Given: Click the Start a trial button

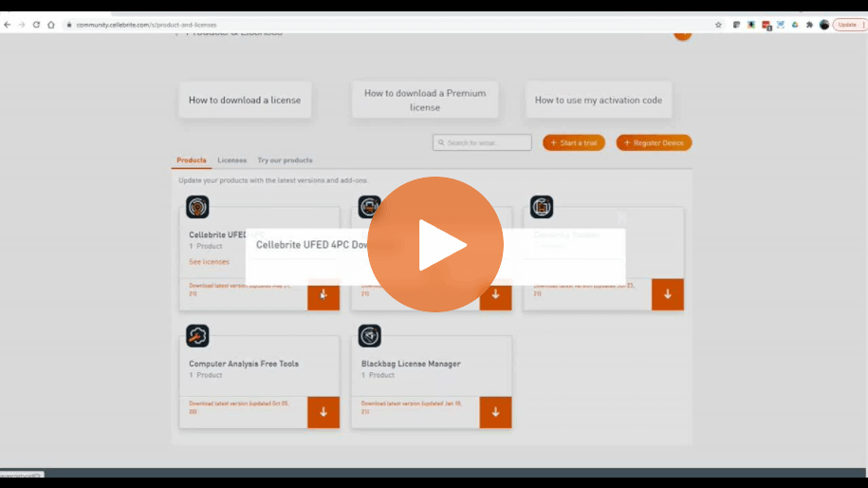Looking at the screenshot, I should click(574, 143).
